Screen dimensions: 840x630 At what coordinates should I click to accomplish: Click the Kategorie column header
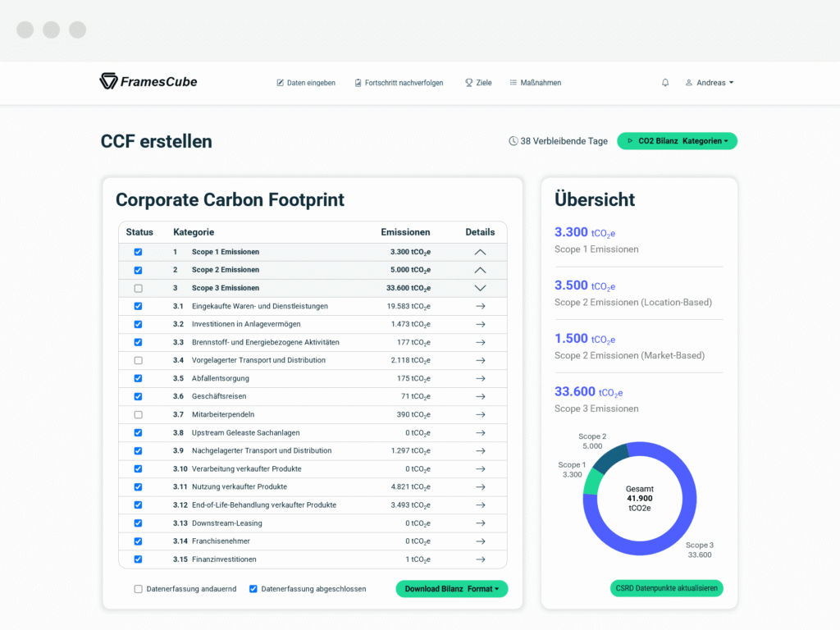(194, 232)
